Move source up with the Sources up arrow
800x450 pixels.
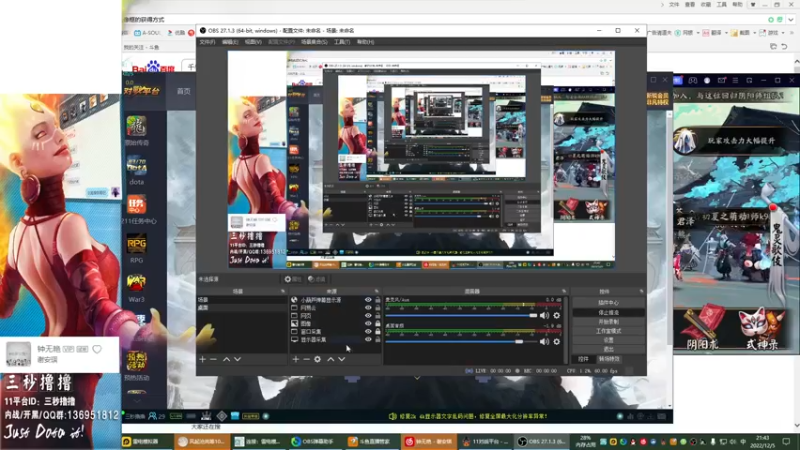(331, 359)
